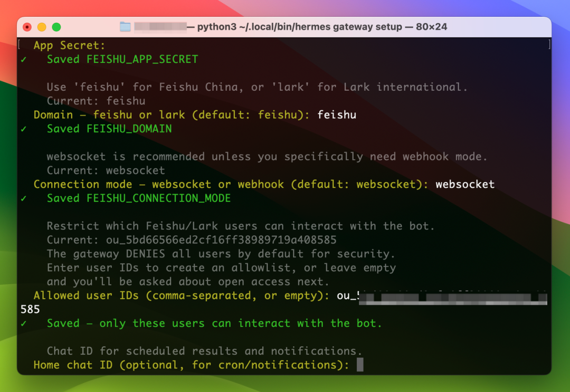The image size is (570, 392).
Task: Click the checkmark beside Saved FEISHU_DOMAIN
Action: coord(24,129)
